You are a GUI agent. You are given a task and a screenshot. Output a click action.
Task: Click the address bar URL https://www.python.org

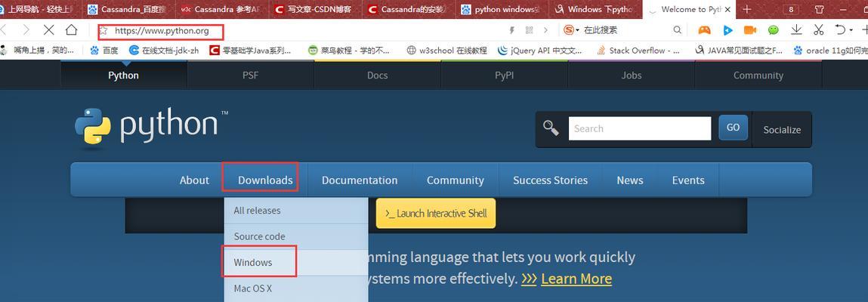coord(162,31)
